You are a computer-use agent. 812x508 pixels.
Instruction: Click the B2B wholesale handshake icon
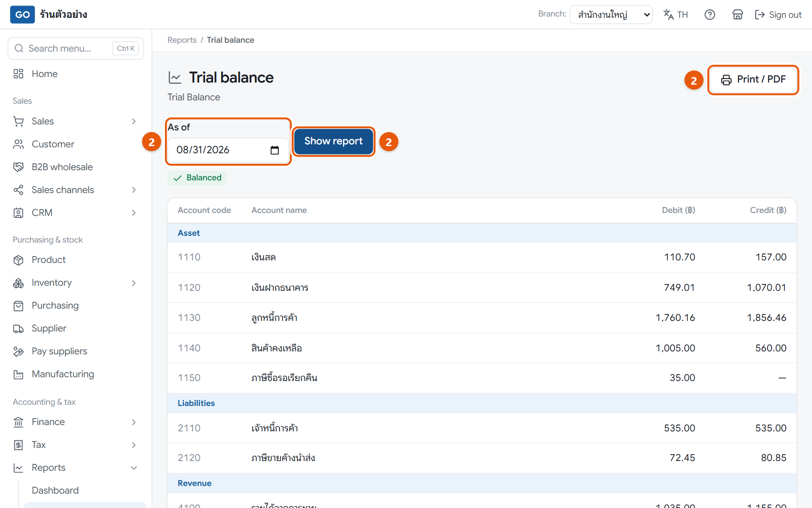(x=18, y=167)
